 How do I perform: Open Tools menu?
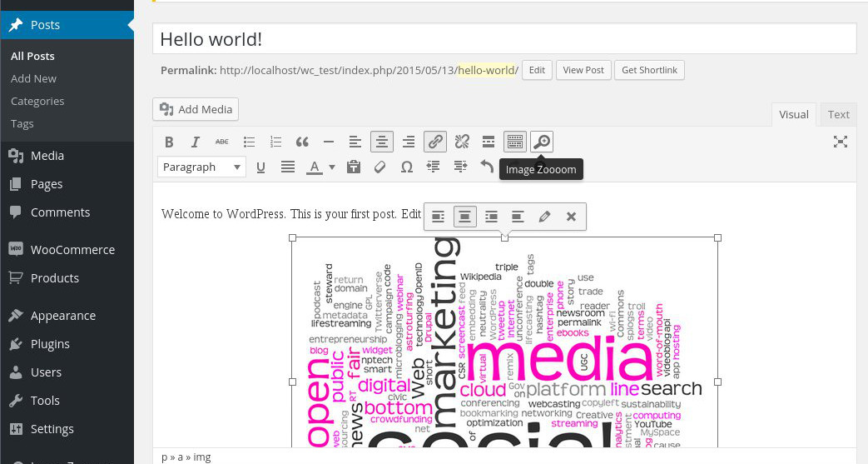[67, 401]
